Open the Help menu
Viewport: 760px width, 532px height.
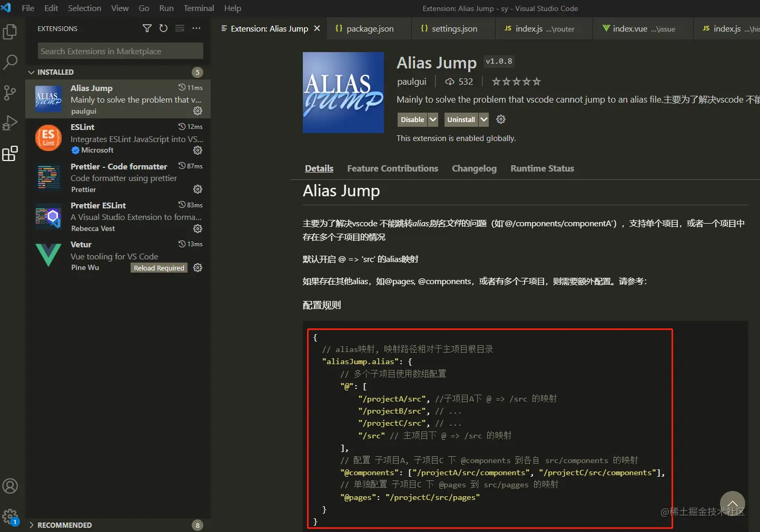point(233,8)
